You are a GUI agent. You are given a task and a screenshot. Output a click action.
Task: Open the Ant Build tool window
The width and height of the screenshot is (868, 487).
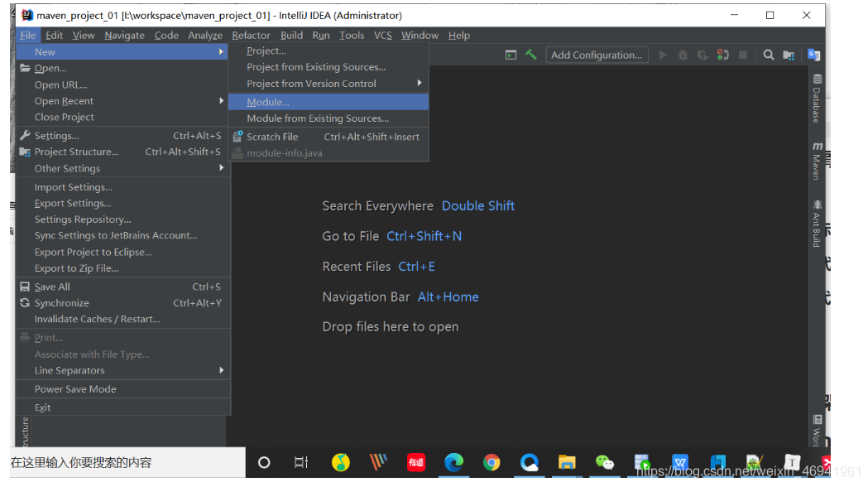[x=817, y=224]
